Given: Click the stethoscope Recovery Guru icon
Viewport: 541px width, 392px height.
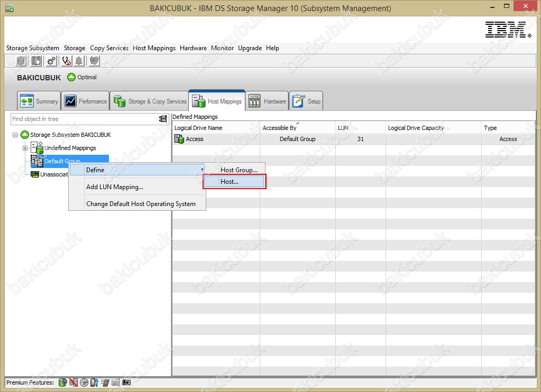Looking at the screenshot, I should click(66, 61).
